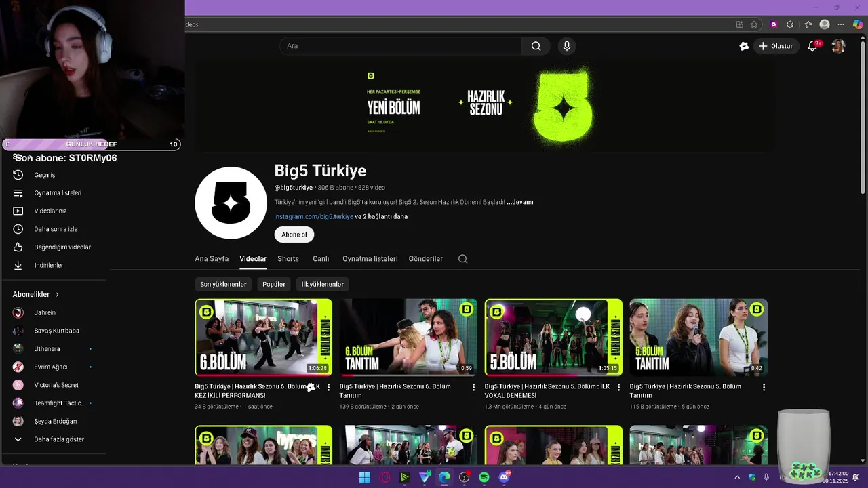
Task: Open Discord from taskbar
Action: (504, 477)
